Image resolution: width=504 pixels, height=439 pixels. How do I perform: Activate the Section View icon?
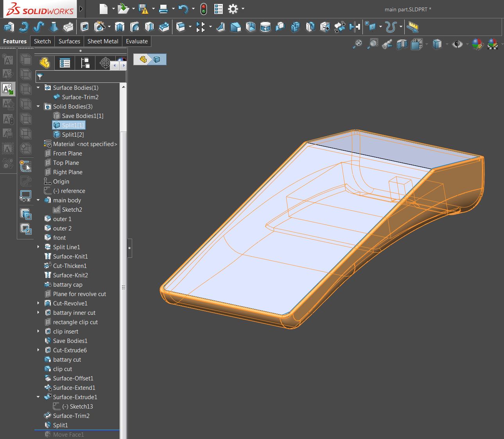(x=402, y=45)
